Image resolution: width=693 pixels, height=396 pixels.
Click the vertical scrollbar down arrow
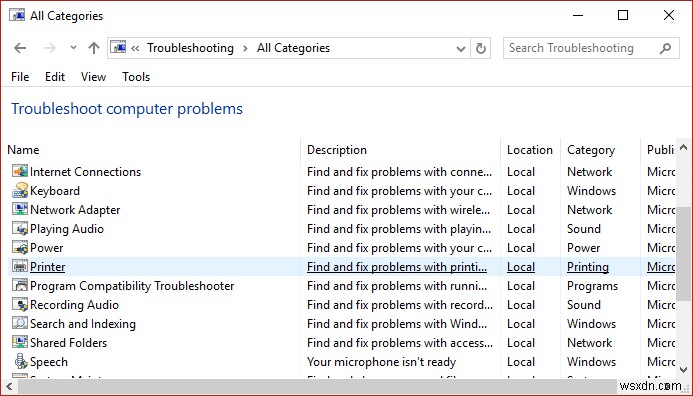coord(683,370)
